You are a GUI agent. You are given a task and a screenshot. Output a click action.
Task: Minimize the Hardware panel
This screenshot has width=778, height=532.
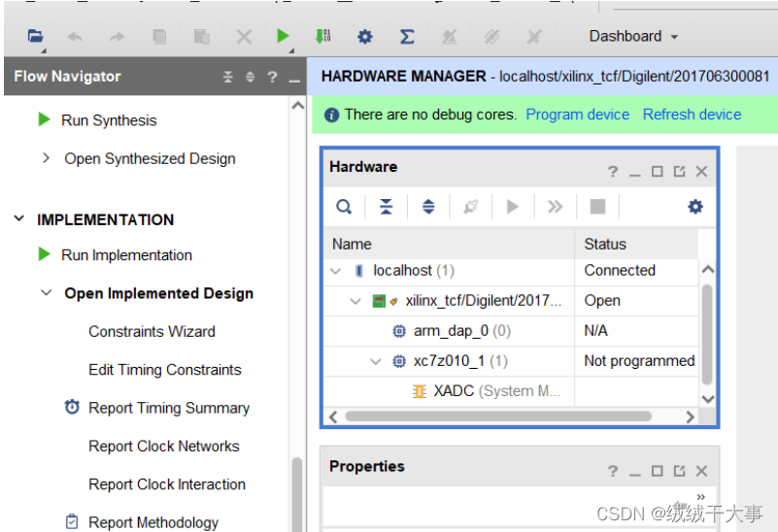(x=634, y=174)
